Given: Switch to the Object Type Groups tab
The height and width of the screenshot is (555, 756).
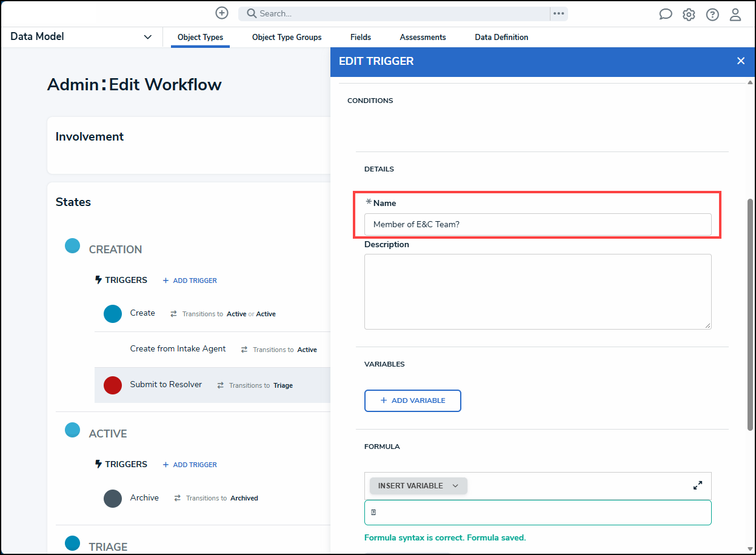Looking at the screenshot, I should pyautogui.click(x=287, y=37).
